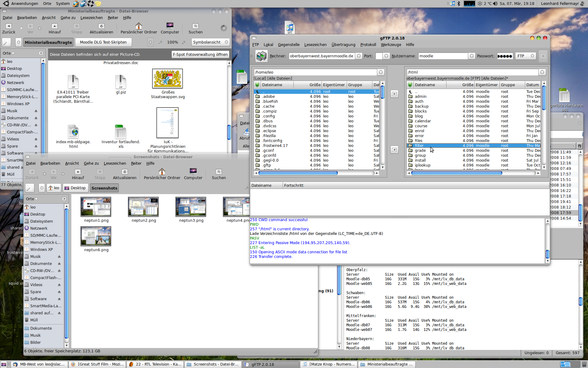Upload selection with right arrow button

394,94
